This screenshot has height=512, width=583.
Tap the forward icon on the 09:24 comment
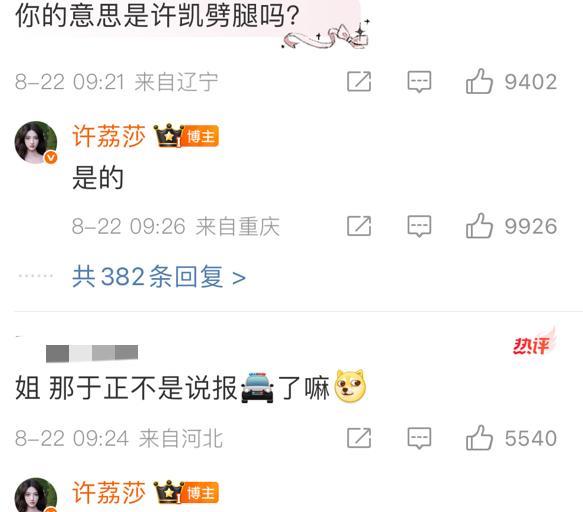pos(359,438)
